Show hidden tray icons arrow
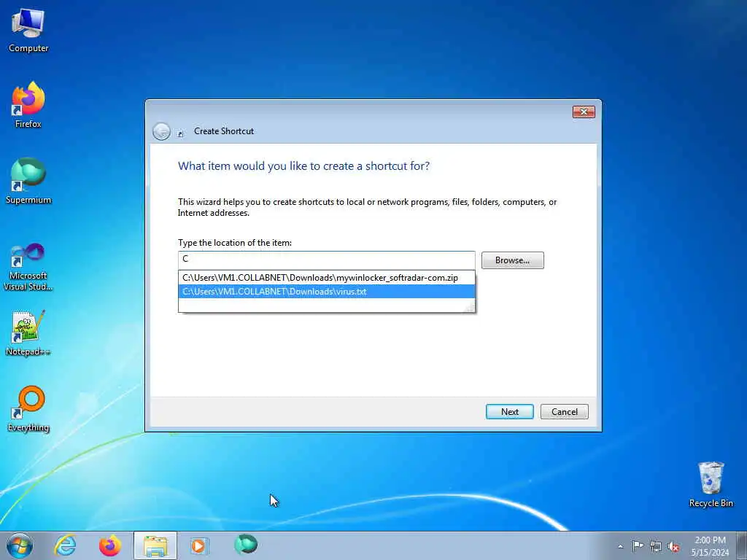 coord(620,546)
